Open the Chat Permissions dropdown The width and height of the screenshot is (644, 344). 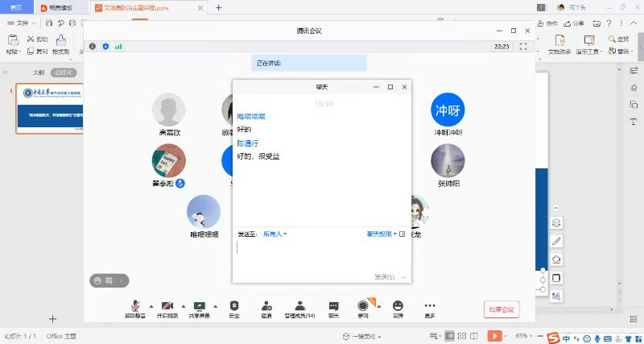[x=381, y=234]
